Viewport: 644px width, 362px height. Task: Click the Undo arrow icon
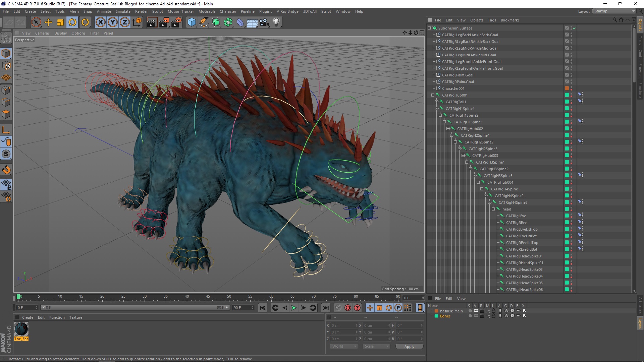click(8, 22)
